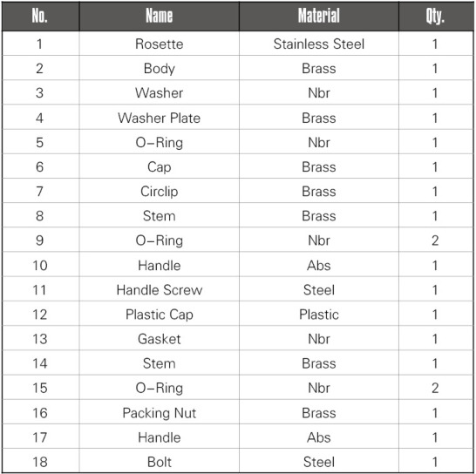Click the Handle Screw name cell
The image size is (476, 474).
pyautogui.click(x=159, y=289)
